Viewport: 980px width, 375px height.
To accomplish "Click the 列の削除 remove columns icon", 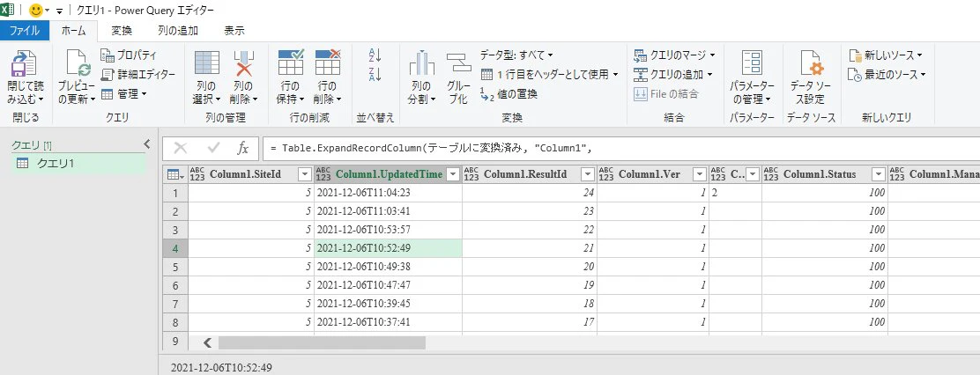I will click(243, 63).
